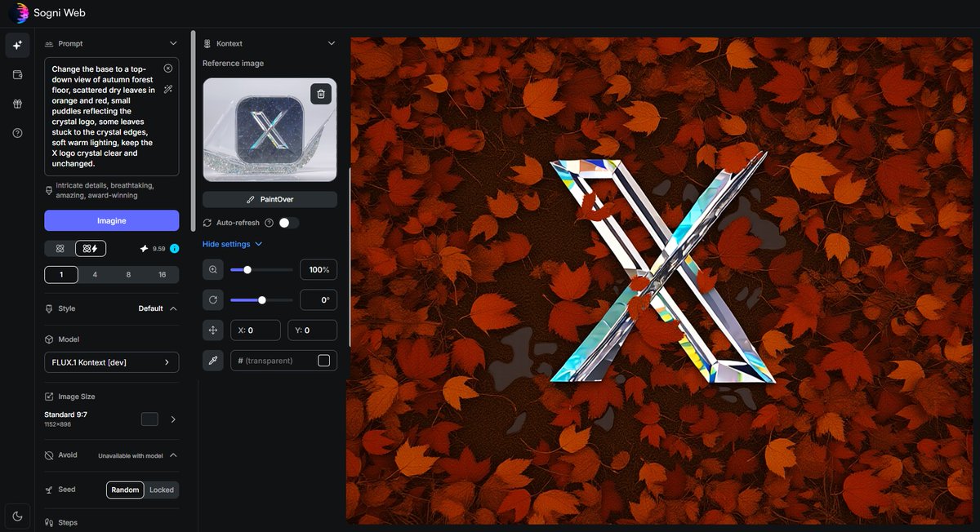The image size is (980, 532).
Task: Open the gift rewards icon in sidebar
Action: pyautogui.click(x=18, y=104)
